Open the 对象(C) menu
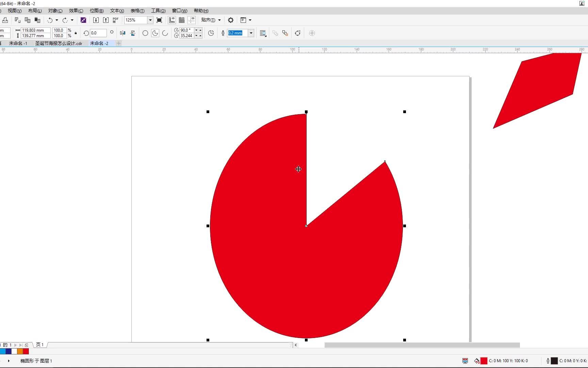588x368 pixels. [x=55, y=11]
